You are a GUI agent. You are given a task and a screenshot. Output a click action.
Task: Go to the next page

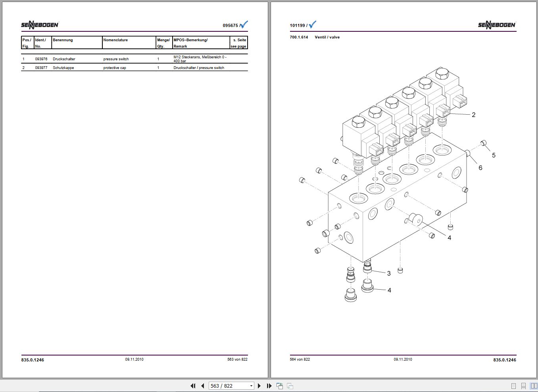click(259, 386)
